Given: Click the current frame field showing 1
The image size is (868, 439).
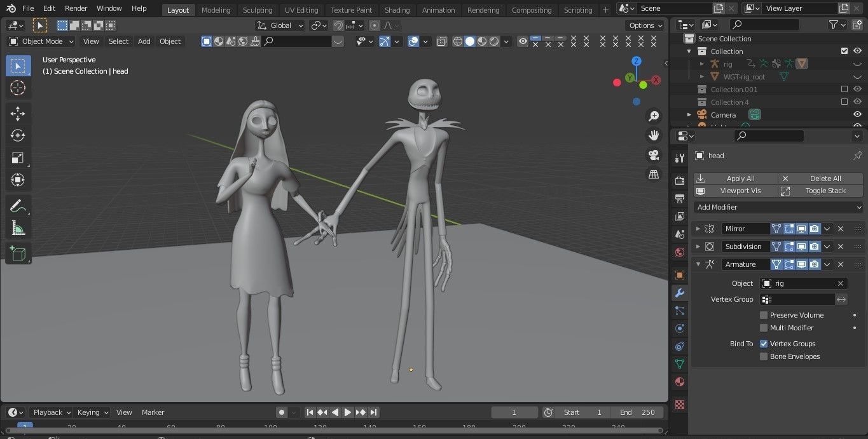Looking at the screenshot, I should click(x=514, y=412).
